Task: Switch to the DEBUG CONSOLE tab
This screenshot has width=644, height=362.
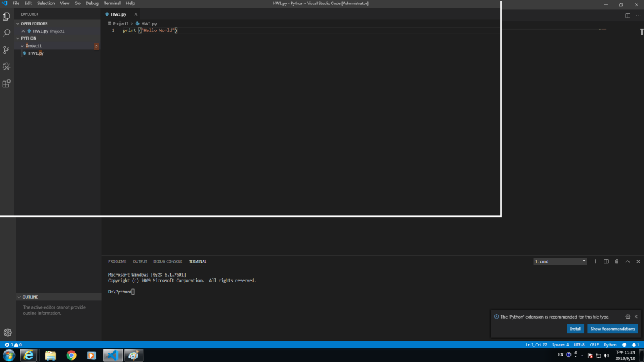Action: [x=167, y=261]
